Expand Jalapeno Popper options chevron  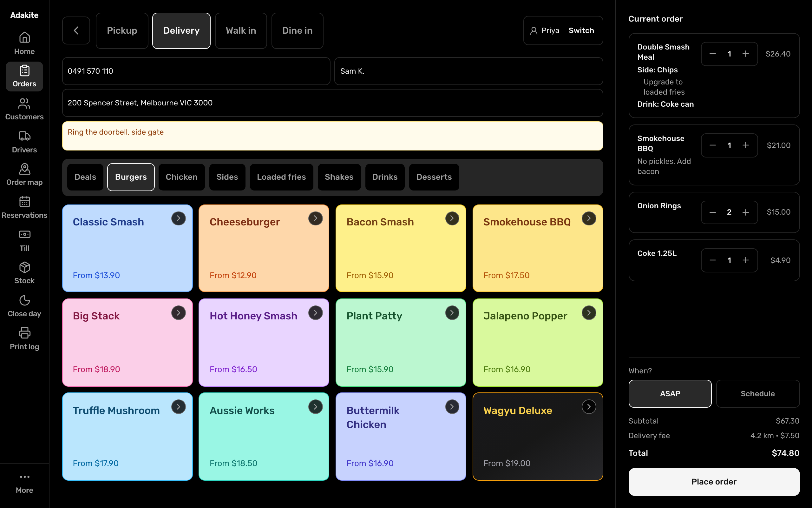589,313
